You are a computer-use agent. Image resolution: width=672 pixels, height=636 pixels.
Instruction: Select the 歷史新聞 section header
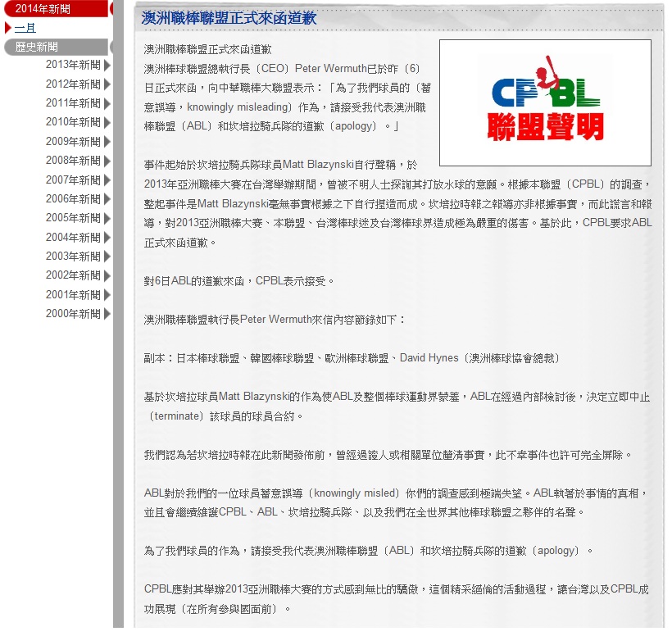(x=56, y=47)
